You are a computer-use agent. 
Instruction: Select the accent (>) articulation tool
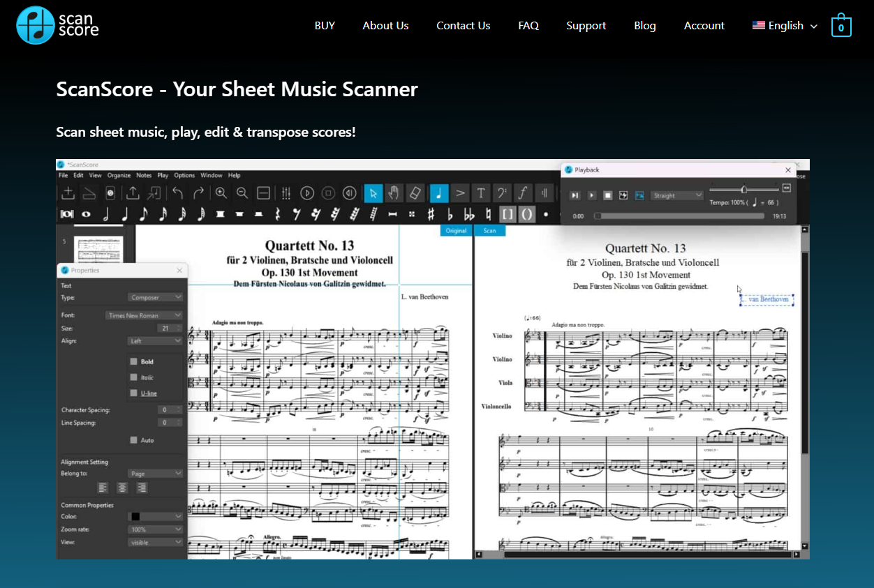[460, 193]
